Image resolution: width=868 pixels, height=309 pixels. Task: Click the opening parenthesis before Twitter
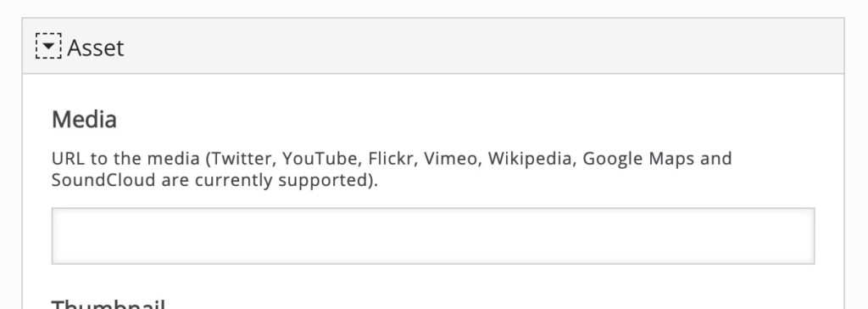pos(209,160)
